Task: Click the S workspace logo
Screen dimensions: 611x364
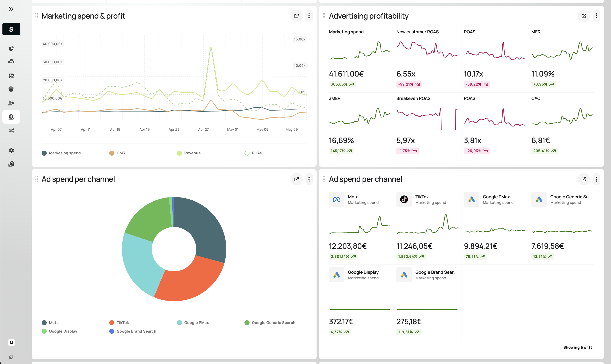Action: tap(11, 29)
